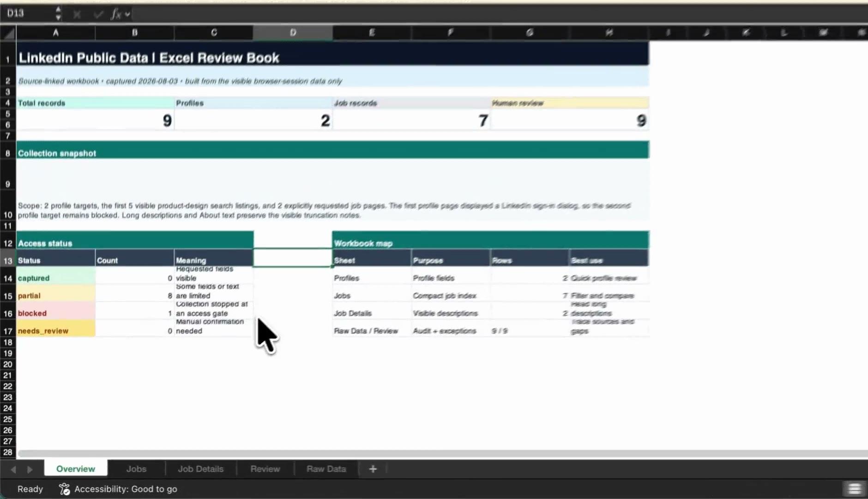
Task: Open the Raw Data sheet tab
Action: [326, 469]
